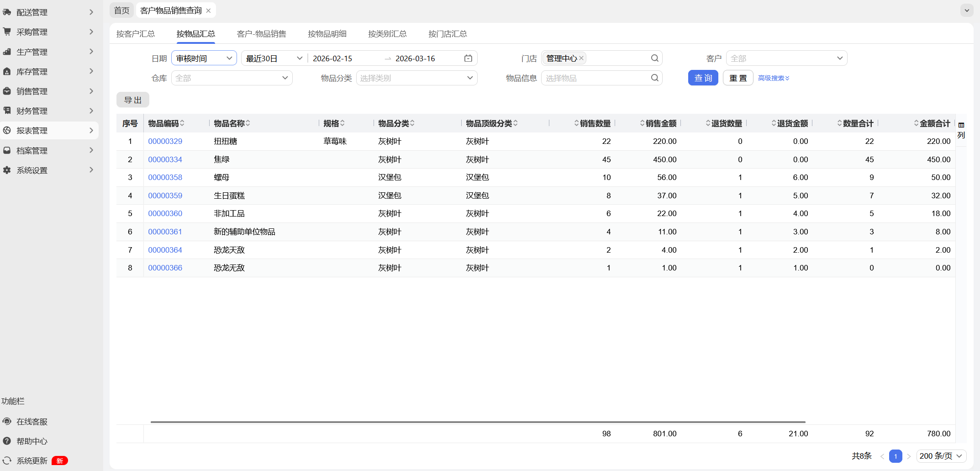Image resolution: width=980 pixels, height=471 pixels.
Task: Click the search icon in 门店 field
Action: tap(654, 58)
